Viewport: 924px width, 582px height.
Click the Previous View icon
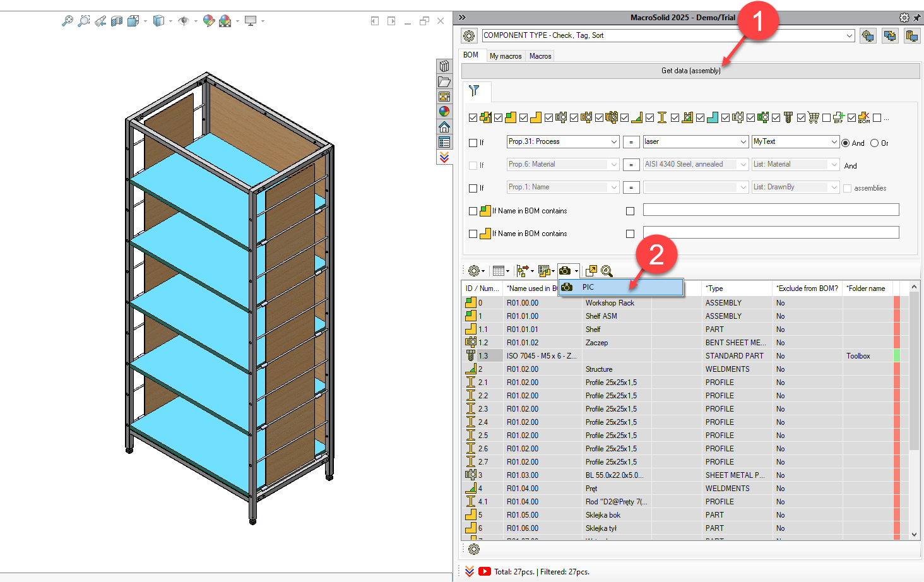point(100,21)
